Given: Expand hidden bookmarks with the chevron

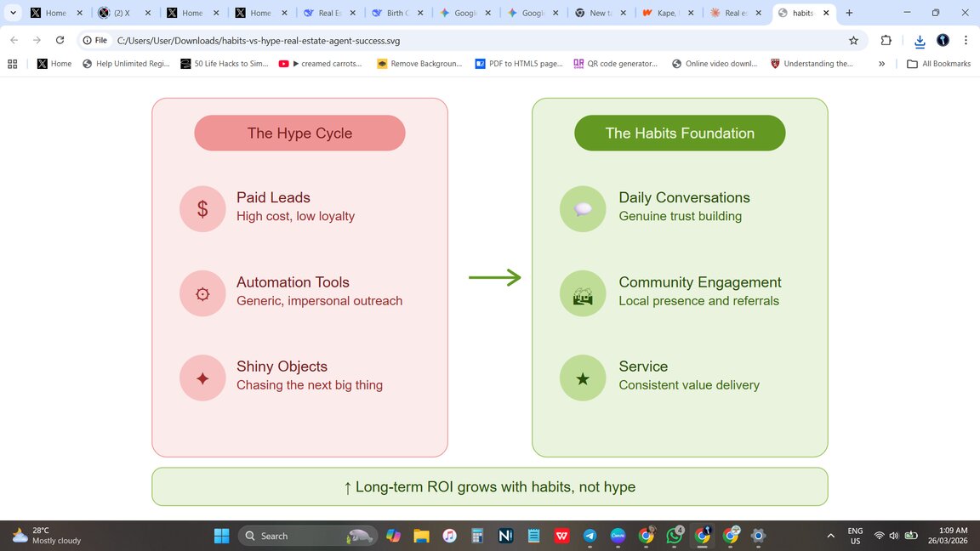Looking at the screenshot, I should 881,64.
